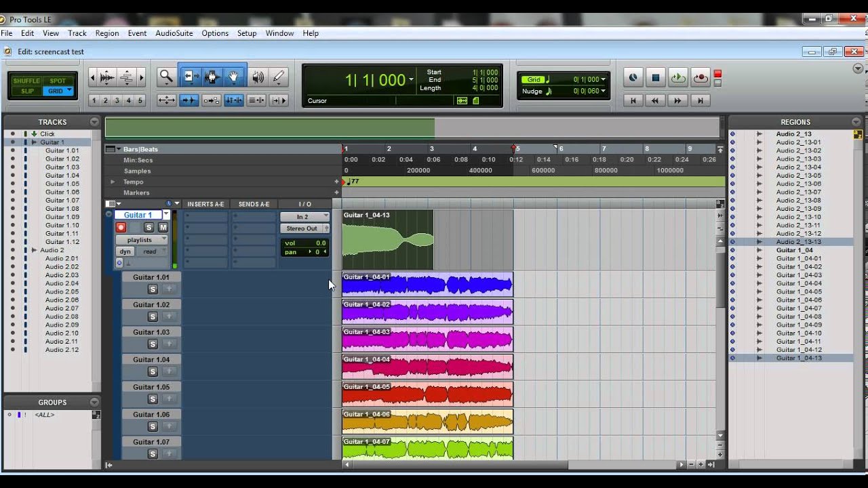The image size is (868, 488).
Task: Mute the Guitar 1 track
Action: (163, 228)
